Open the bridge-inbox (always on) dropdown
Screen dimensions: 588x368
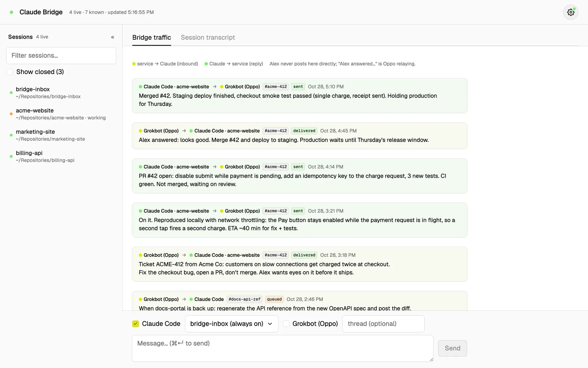click(232, 324)
